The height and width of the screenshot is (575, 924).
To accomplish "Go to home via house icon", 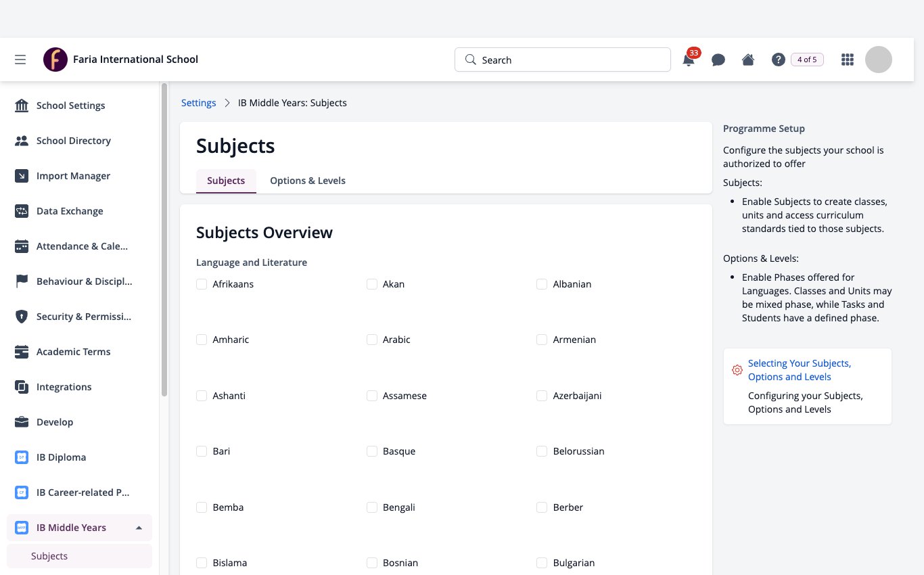I will pos(748,60).
